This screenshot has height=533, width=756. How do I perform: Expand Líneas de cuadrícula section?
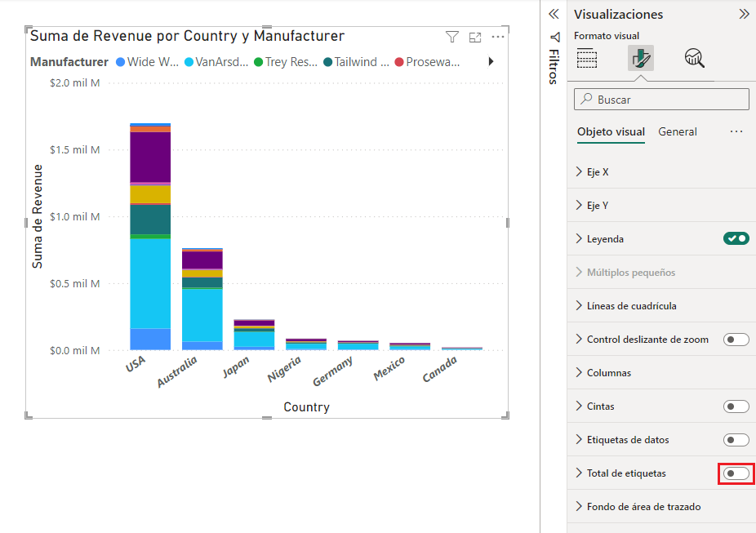(x=579, y=305)
